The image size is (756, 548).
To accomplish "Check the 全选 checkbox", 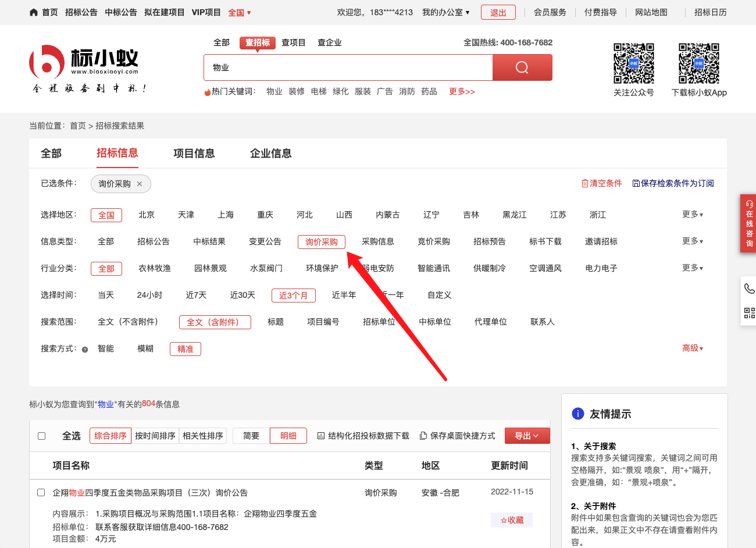I will 42,436.
